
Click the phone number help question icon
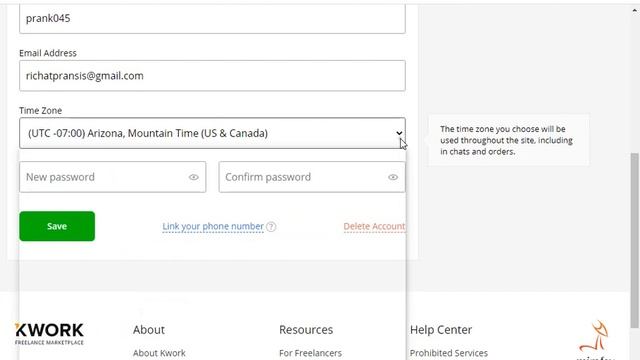pyautogui.click(x=271, y=227)
